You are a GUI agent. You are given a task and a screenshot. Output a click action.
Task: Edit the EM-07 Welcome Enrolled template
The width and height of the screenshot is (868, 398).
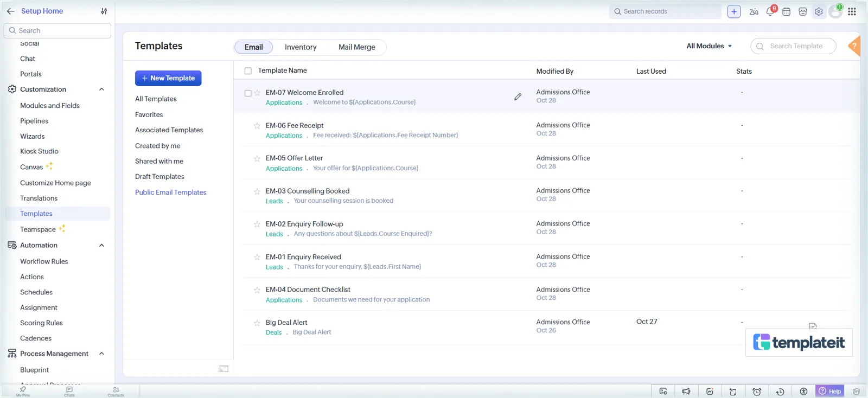(518, 97)
